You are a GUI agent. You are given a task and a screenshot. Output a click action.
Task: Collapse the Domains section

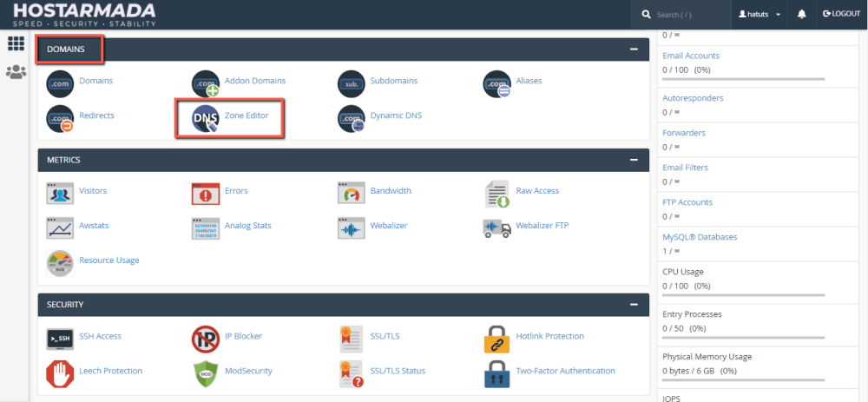click(635, 49)
